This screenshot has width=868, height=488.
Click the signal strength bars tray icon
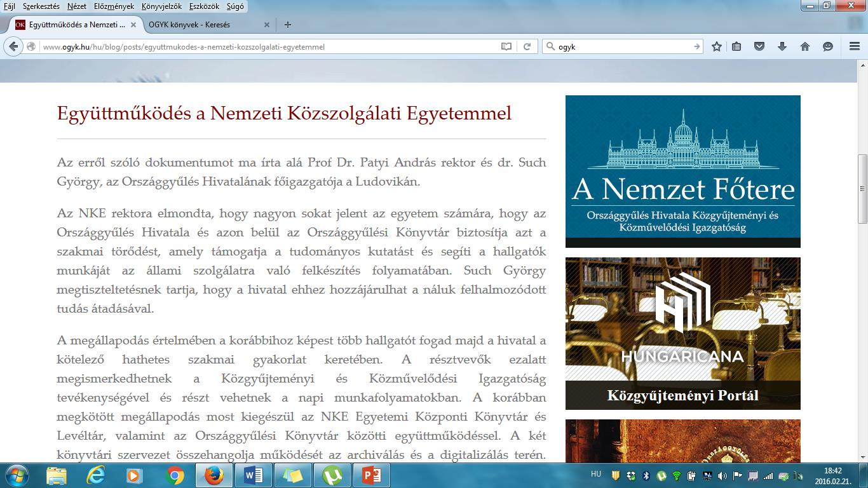click(768, 476)
